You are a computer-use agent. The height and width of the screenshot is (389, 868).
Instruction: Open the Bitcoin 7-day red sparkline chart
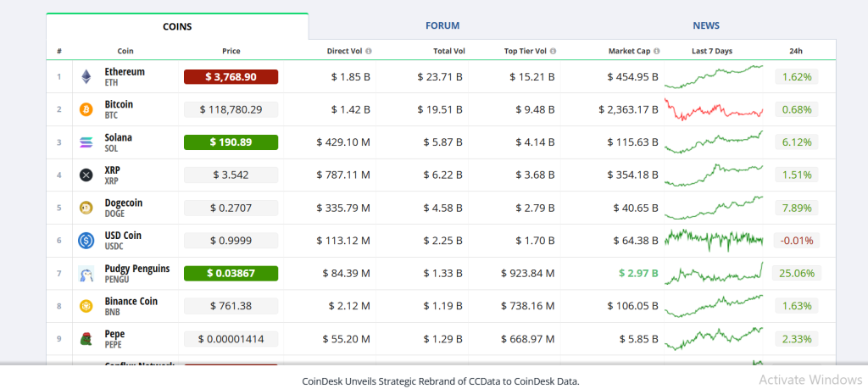click(x=714, y=109)
